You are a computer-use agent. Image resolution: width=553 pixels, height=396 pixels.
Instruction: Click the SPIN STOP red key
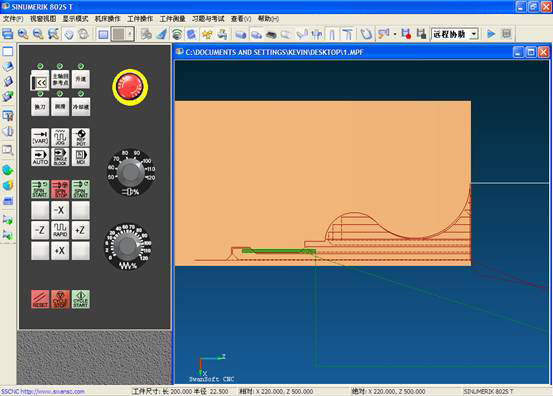coord(60,189)
